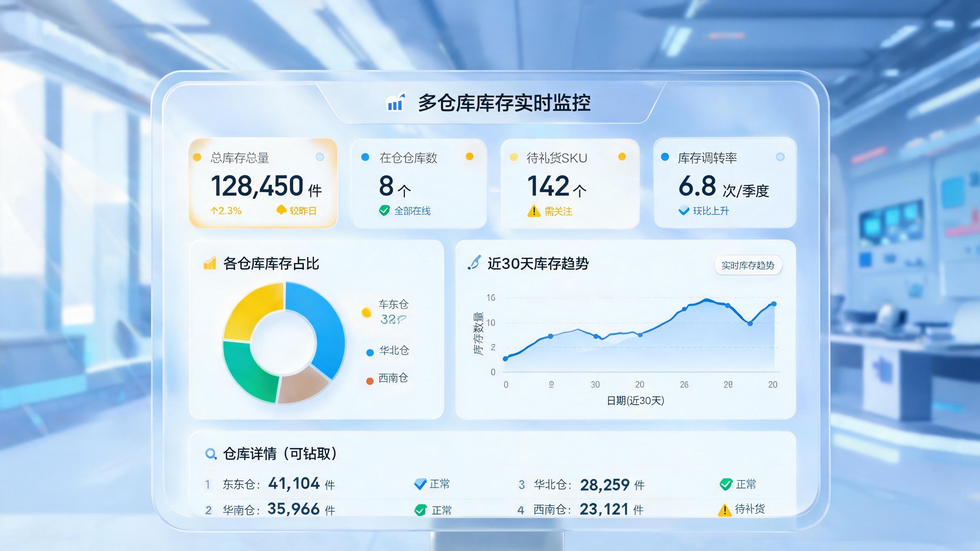Open the 总库存总量 128,450 card

click(x=263, y=183)
